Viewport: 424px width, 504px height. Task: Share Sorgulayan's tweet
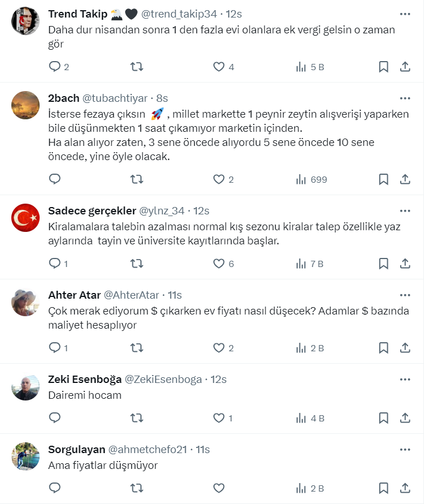click(405, 488)
